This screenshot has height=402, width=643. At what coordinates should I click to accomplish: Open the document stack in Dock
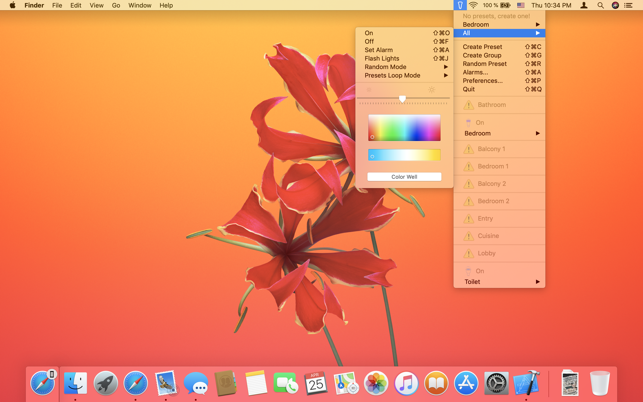(570, 383)
